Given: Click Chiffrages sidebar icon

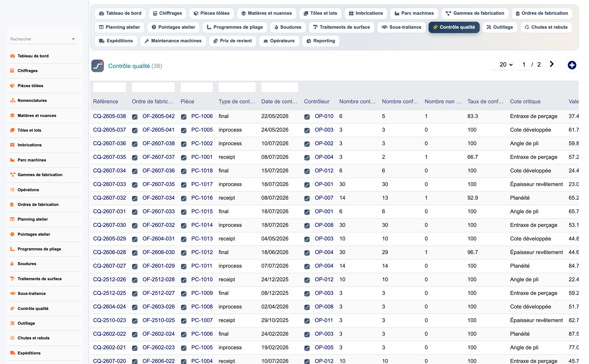Looking at the screenshot, I should point(12,71).
